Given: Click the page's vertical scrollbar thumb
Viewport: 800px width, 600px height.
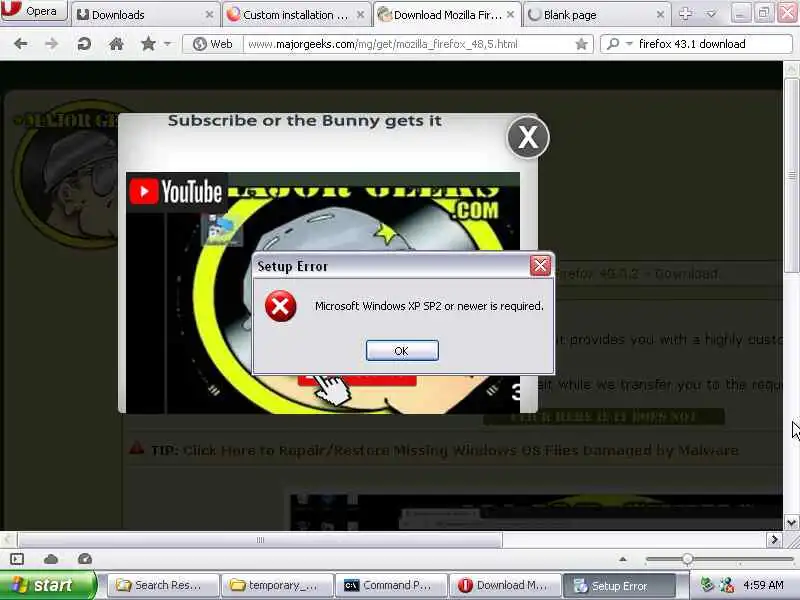Looking at the screenshot, I should click(791, 176).
